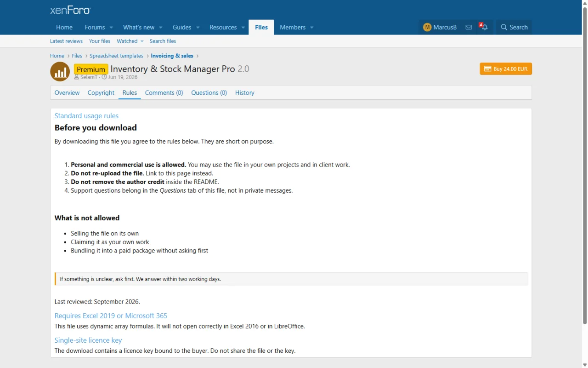Buy the file for 24.00 EUR

coord(506,69)
